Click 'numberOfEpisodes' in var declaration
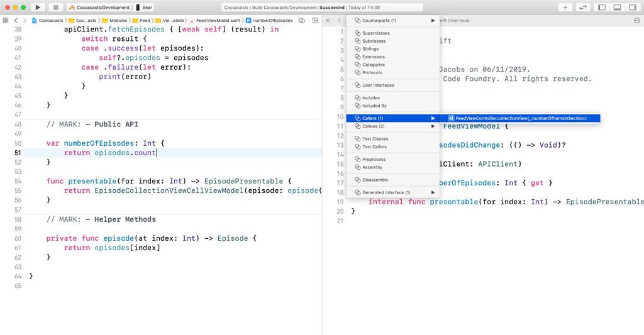Image resolution: width=644 pixels, height=335 pixels. click(x=99, y=143)
